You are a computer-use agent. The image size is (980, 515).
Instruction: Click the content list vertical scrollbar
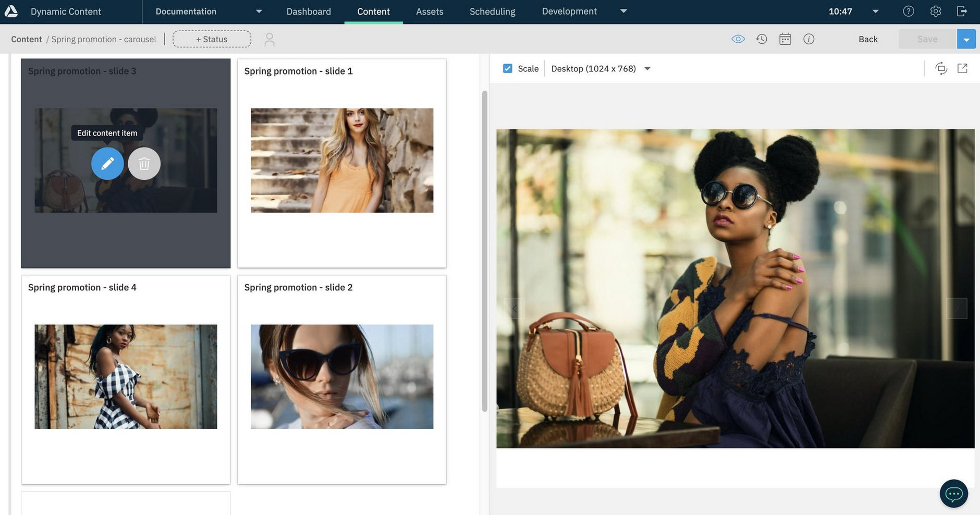[484, 251]
